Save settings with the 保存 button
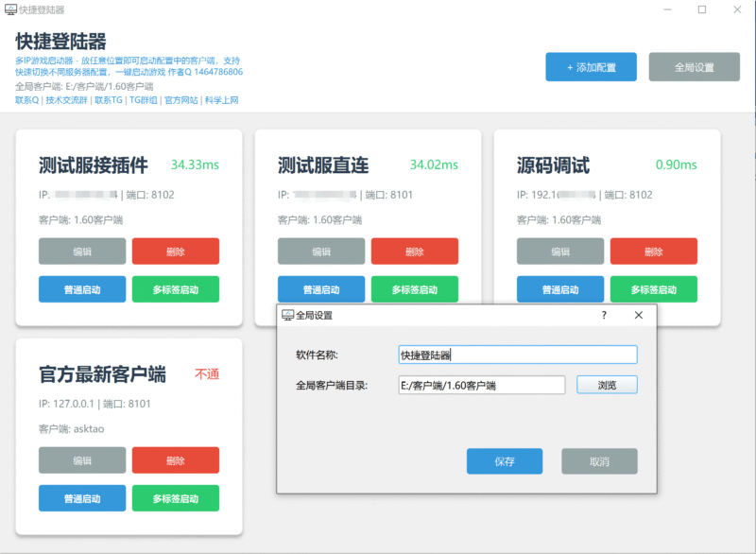 pos(505,461)
